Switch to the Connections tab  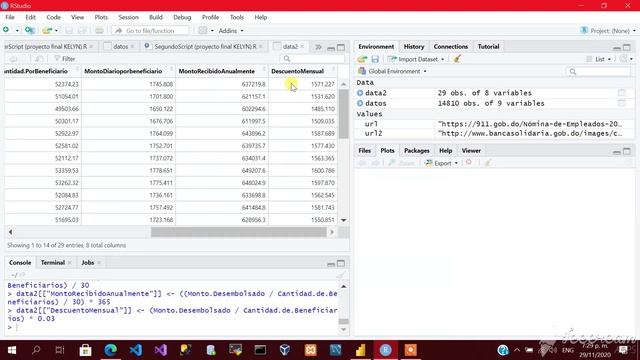451,47
